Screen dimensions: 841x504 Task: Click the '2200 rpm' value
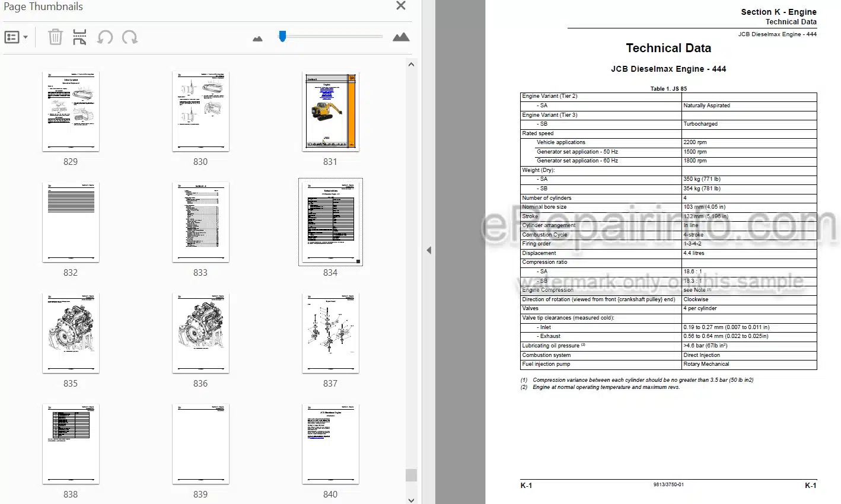[695, 142]
